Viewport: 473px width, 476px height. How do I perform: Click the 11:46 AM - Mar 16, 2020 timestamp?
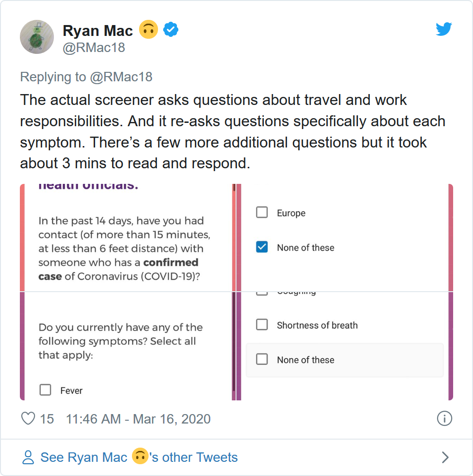click(138, 419)
